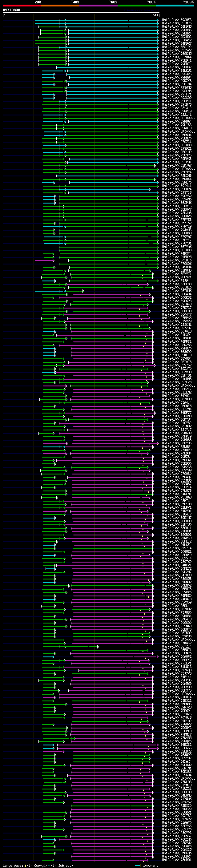The height and width of the screenshot is (868, 197).
Task: Click the white query sequence bar
Action: 81,13
